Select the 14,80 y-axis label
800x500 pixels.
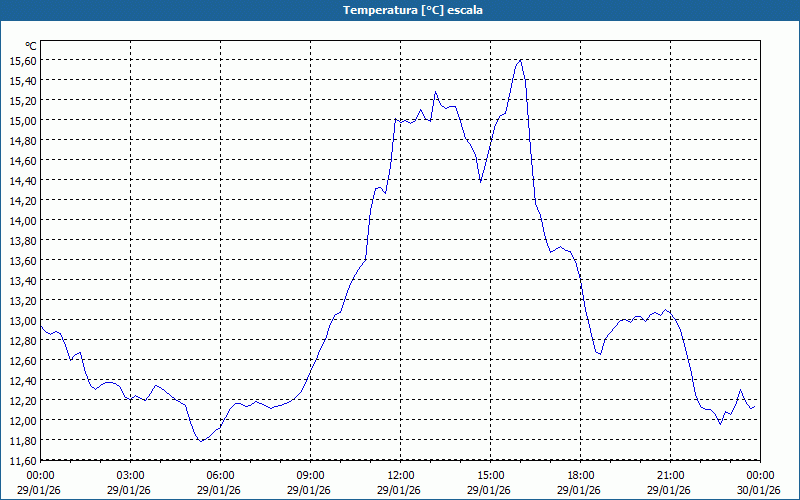(x=23, y=140)
